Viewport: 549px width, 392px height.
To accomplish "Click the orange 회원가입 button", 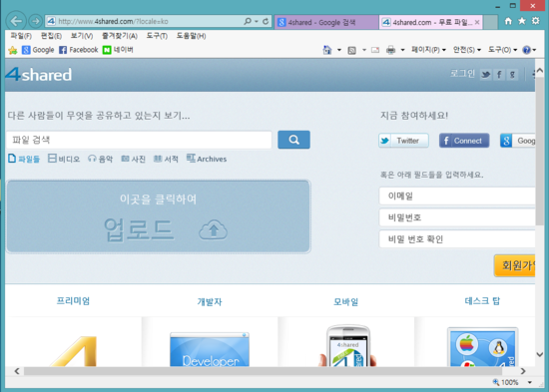I will pos(514,265).
